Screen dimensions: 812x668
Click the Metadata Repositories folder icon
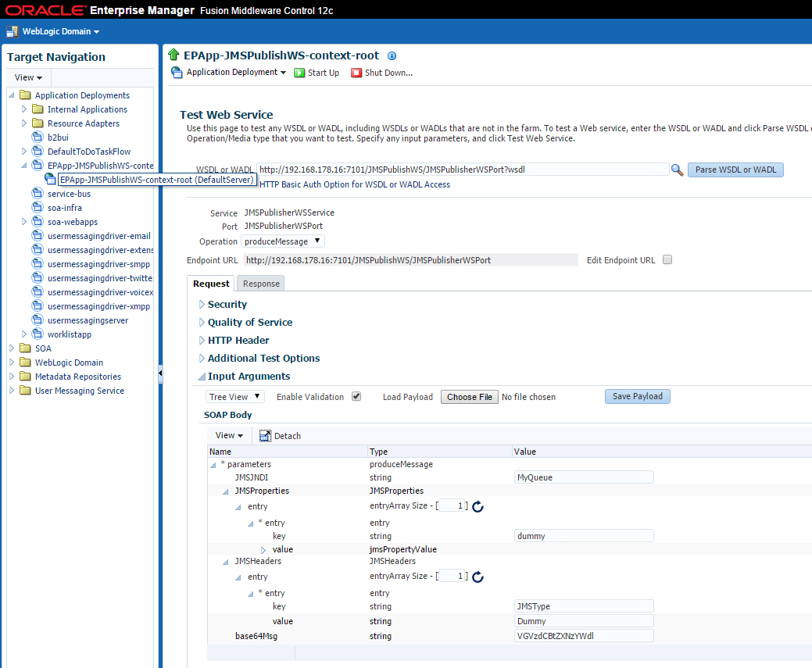click(x=25, y=376)
